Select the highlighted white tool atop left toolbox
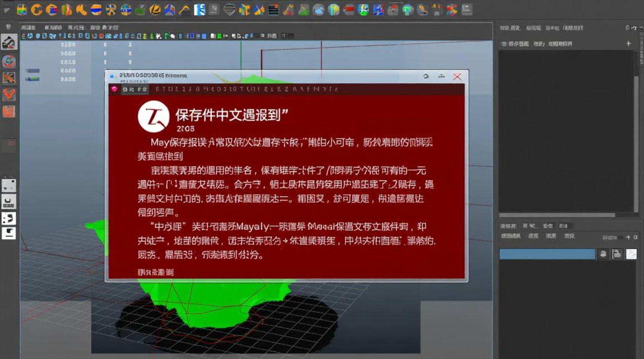The image size is (644, 359). coord(9,42)
